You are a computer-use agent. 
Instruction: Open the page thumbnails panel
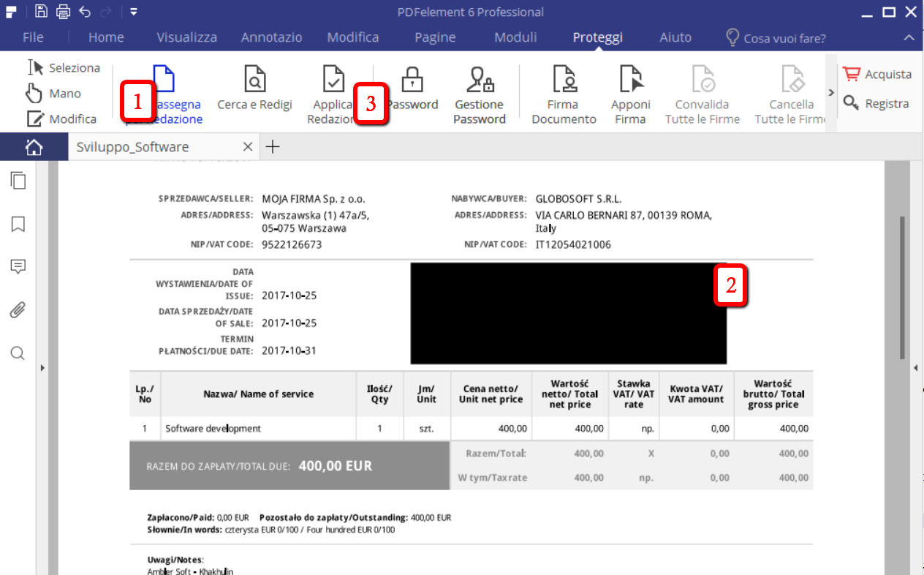pos(18,180)
